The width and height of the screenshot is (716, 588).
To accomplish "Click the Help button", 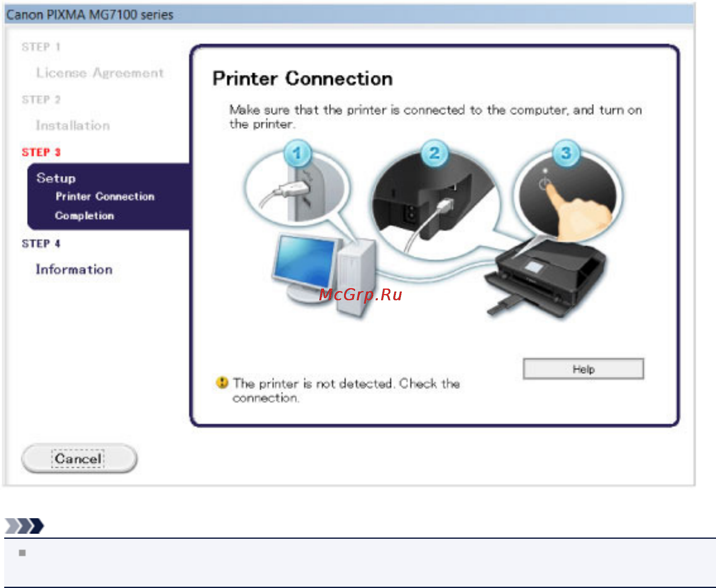I will pos(583,369).
